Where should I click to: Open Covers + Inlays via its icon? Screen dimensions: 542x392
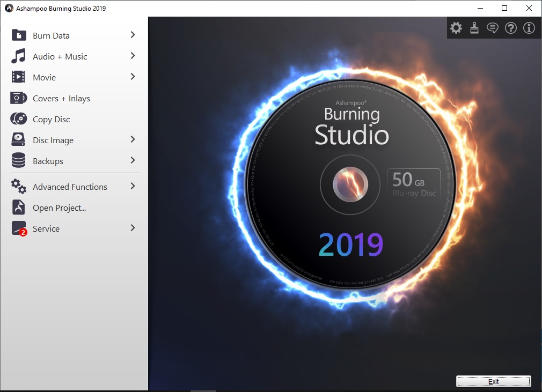18,98
